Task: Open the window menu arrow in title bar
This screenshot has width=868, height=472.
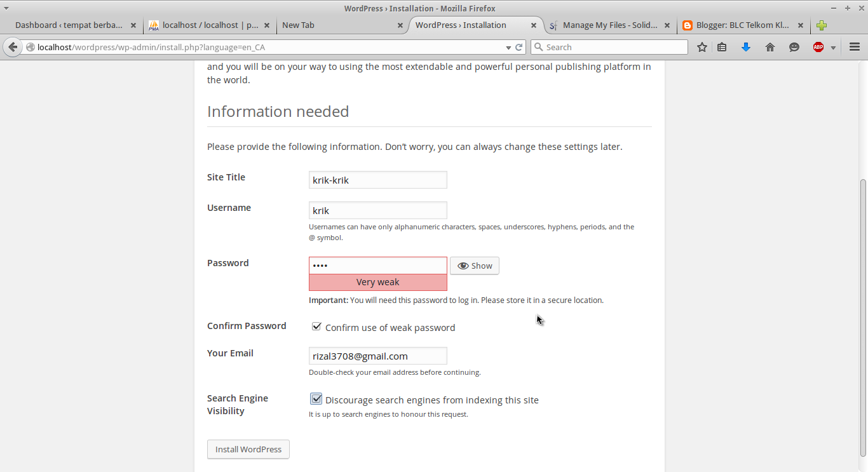Action: tap(6, 8)
